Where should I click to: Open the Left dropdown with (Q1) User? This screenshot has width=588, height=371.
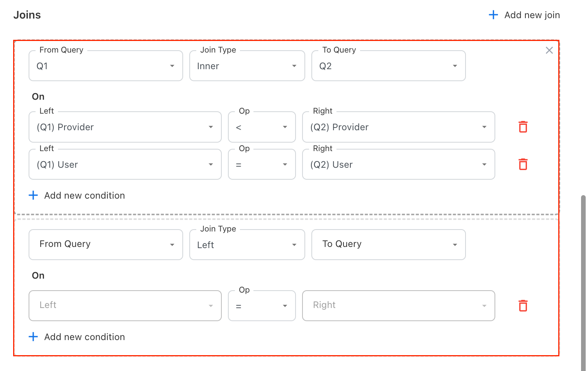[x=125, y=165]
